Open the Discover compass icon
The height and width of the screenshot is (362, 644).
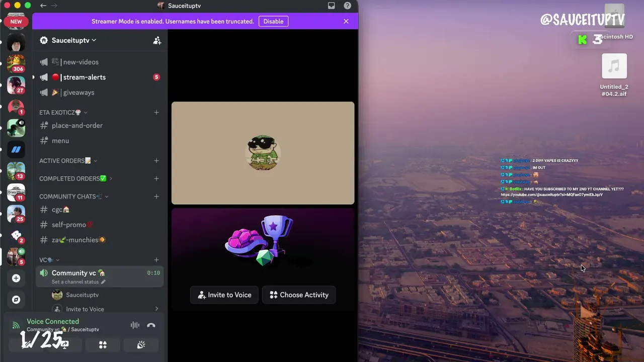pos(16,300)
